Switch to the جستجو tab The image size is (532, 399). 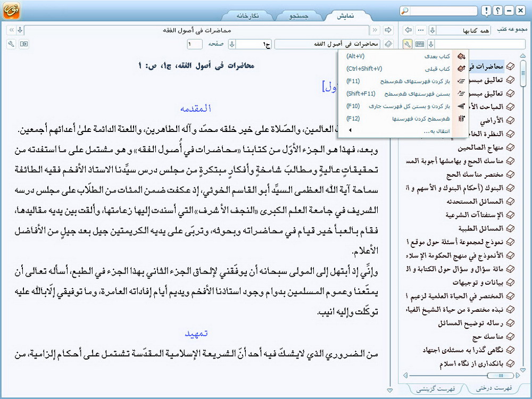[298, 16]
